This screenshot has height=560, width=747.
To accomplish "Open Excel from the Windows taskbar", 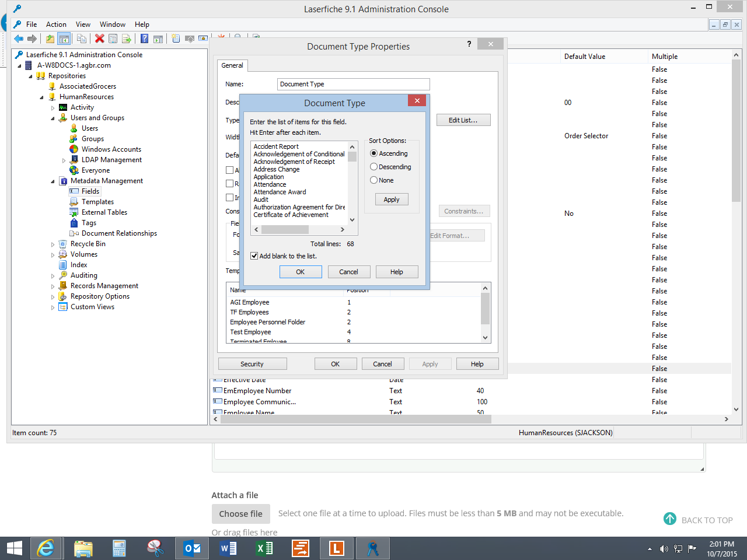I will pos(264,548).
